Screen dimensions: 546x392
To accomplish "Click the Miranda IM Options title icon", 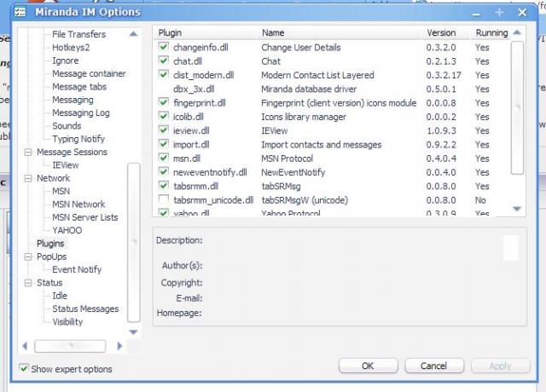I will point(20,12).
